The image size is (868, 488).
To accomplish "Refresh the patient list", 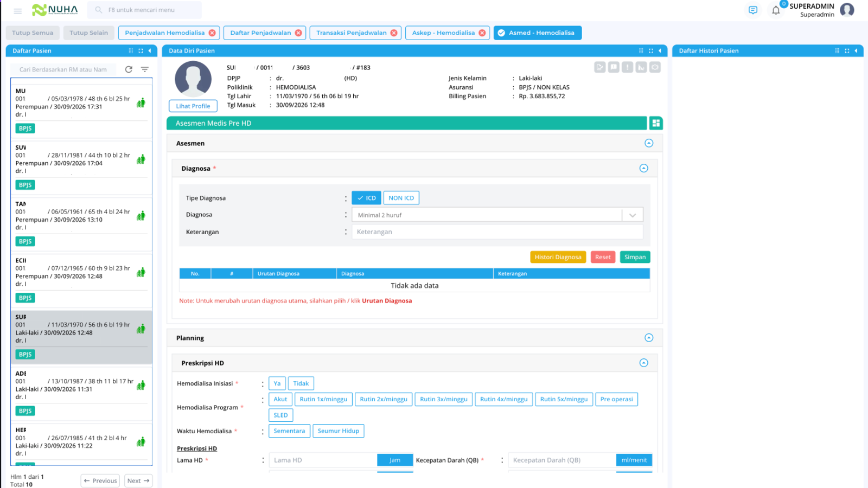I will pos(129,69).
